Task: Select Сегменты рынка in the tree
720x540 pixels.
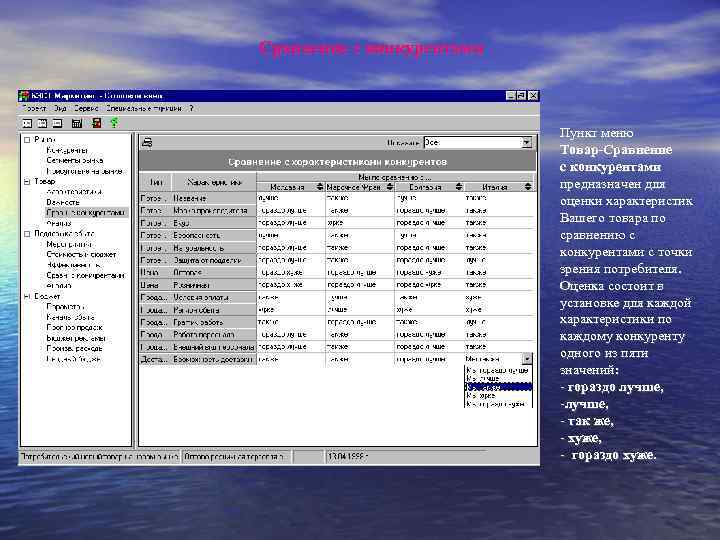Action: click(74, 160)
